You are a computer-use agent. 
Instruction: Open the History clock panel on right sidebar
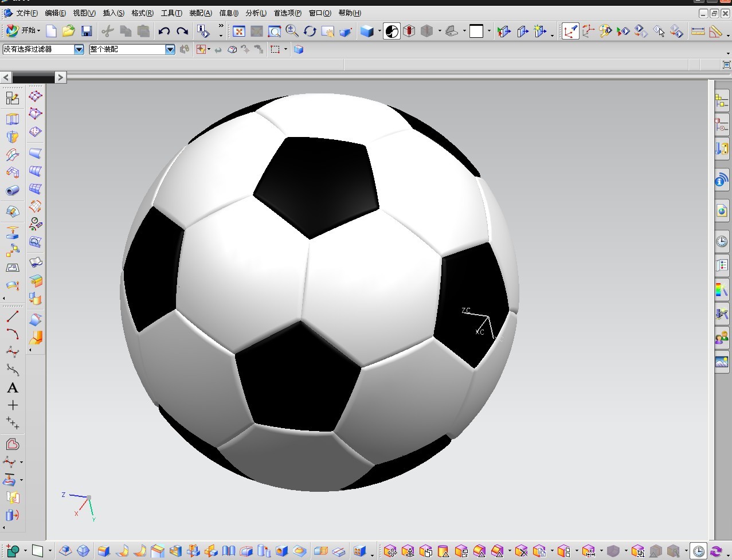[x=722, y=241]
